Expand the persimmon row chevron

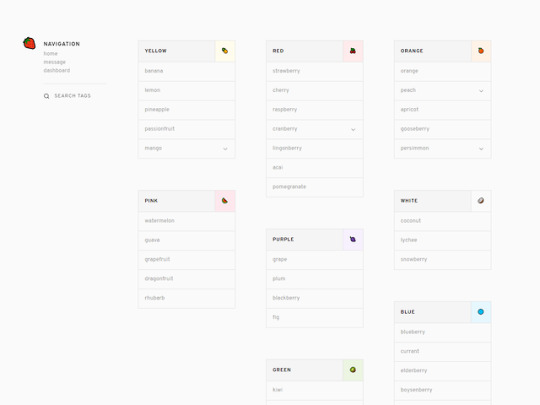pyautogui.click(x=481, y=149)
